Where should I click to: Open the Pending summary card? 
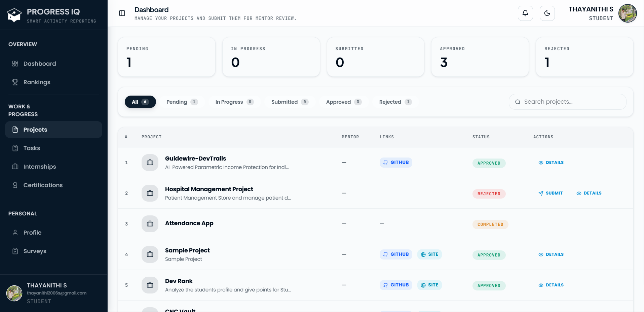coord(166,57)
